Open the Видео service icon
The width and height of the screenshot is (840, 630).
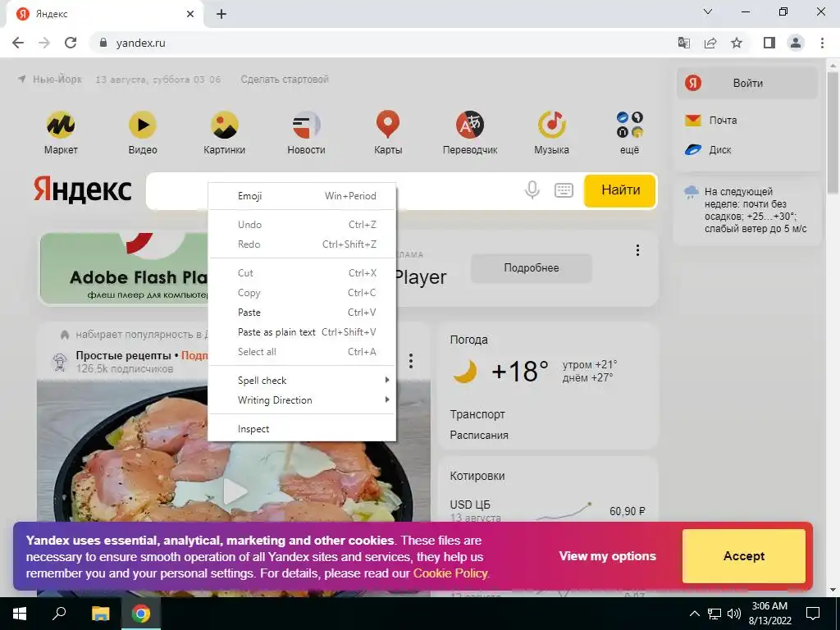[x=143, y=132]
